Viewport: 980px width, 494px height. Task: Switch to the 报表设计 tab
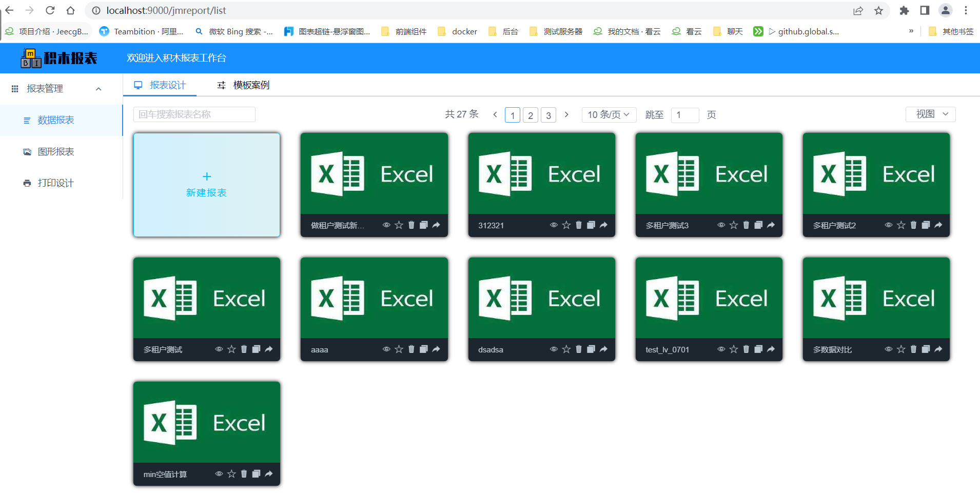(160, 85)
